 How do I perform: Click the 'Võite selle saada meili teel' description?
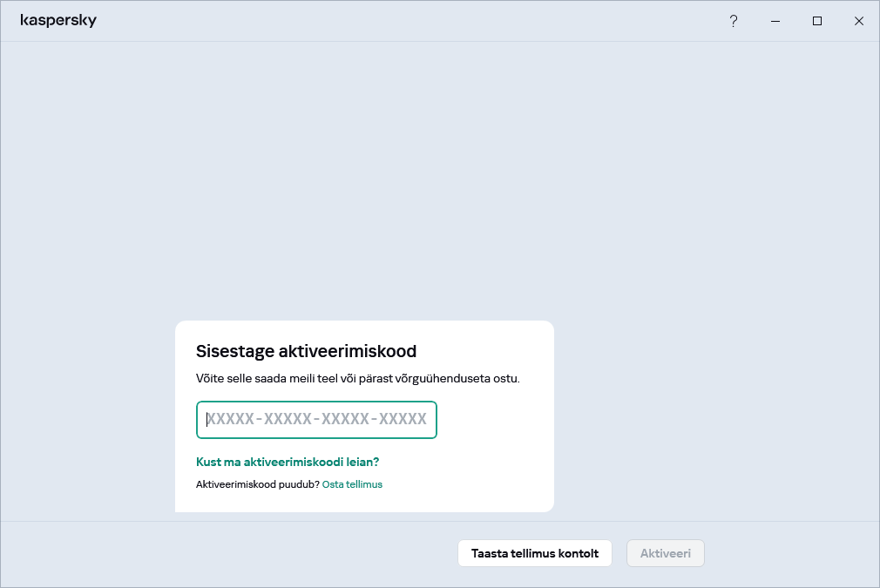(x=358, y=379)
